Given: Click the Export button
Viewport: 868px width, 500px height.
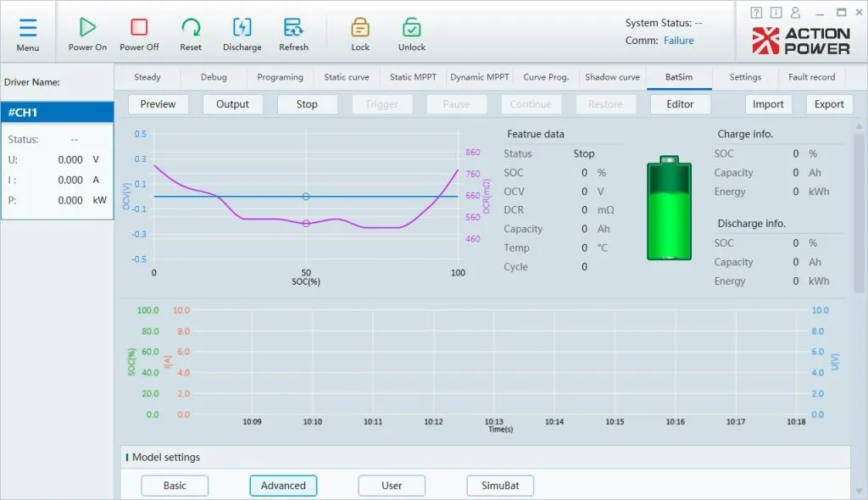Looking at the screenshot, I should pyautogui.click(x=829, y=104).
